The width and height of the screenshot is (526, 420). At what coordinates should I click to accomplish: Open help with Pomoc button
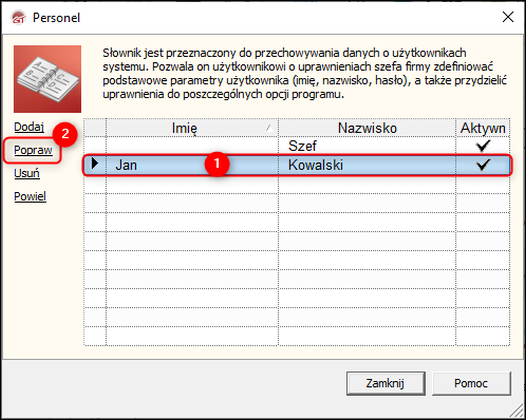click(471, 383)
